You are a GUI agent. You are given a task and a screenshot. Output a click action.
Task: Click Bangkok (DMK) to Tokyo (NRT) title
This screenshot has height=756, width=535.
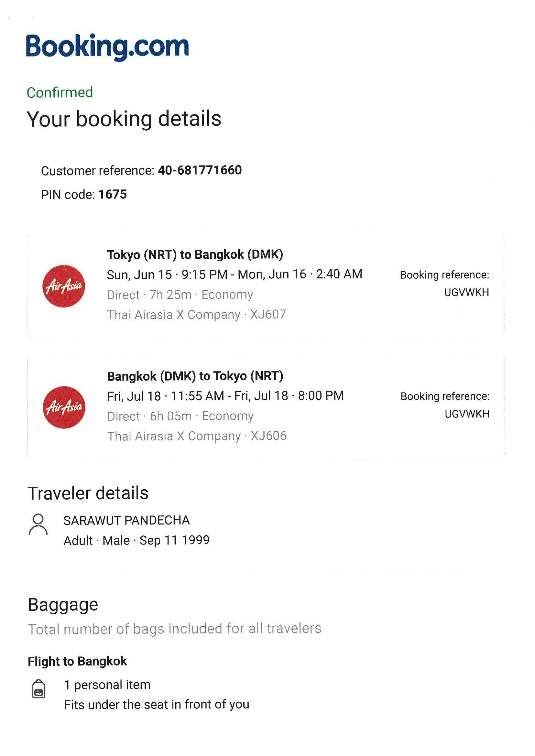195,376
